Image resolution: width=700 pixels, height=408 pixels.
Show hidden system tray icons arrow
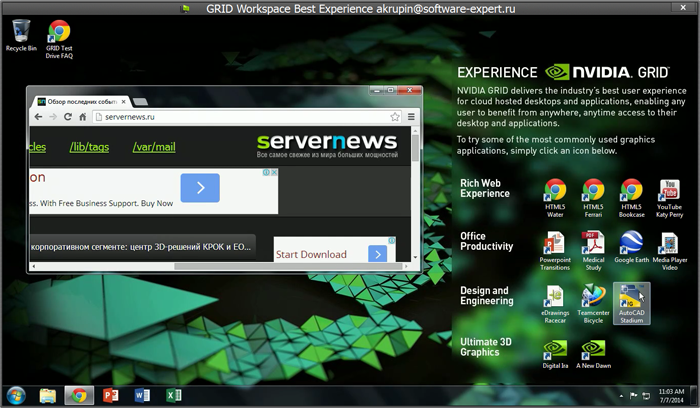pyautogui.click(x=621, y=396)
